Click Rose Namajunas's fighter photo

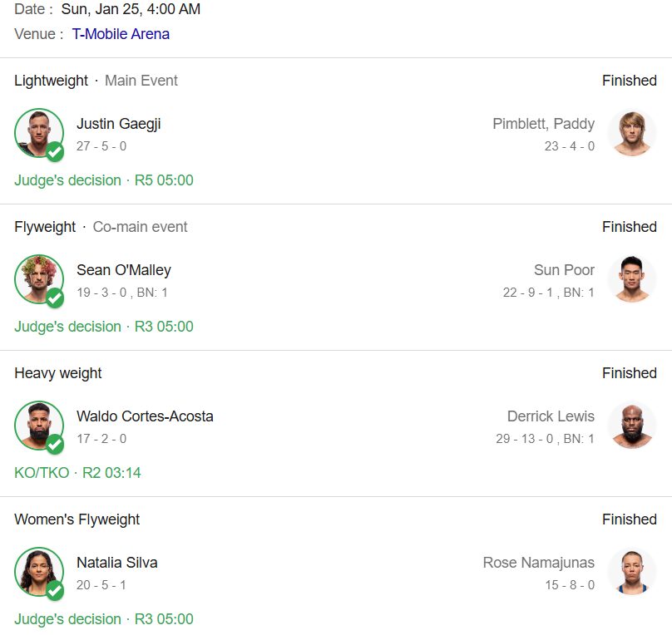(632, 572)
